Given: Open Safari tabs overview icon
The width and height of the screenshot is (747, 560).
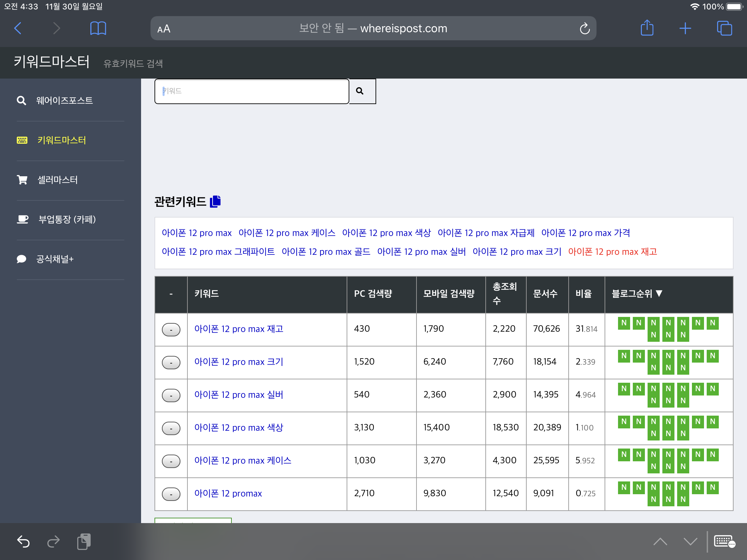Looking at the screenshot, I should (724, 28).
